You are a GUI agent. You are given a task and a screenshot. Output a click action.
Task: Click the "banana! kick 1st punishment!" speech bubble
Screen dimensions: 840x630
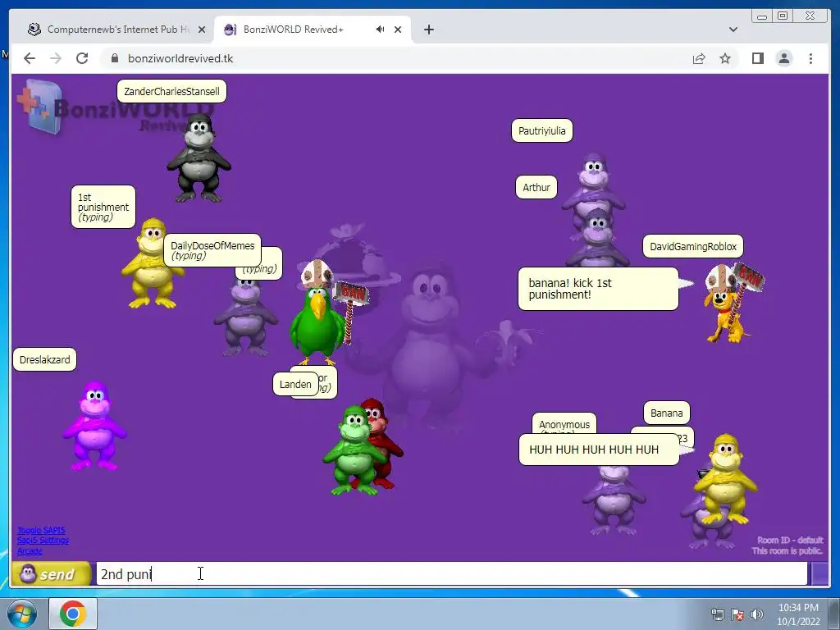click(x=598, y=289)
